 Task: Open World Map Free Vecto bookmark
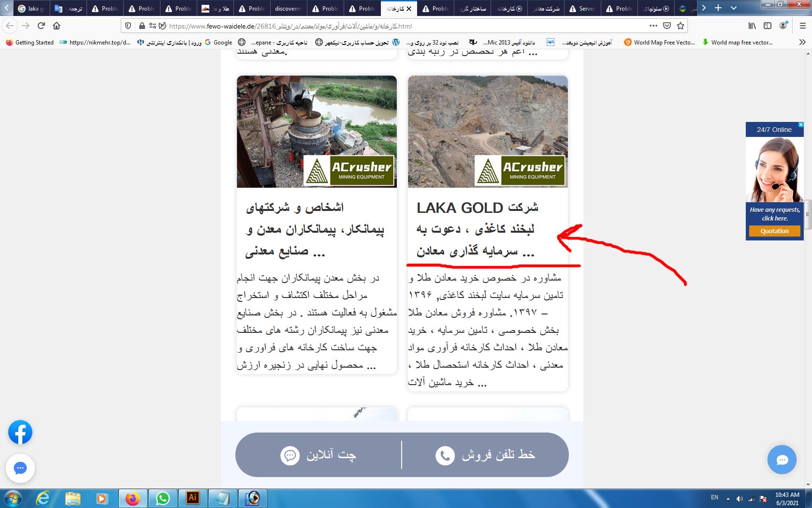coord(660,42)
